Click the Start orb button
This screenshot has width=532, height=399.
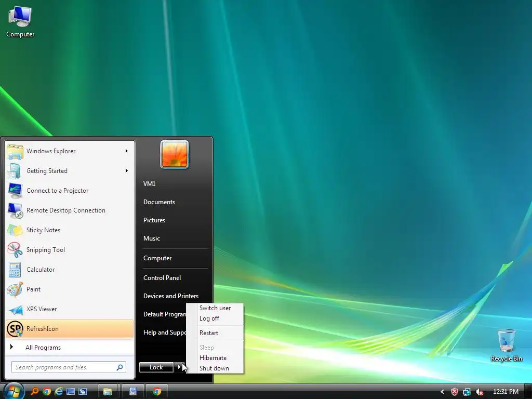pos(14,392)
